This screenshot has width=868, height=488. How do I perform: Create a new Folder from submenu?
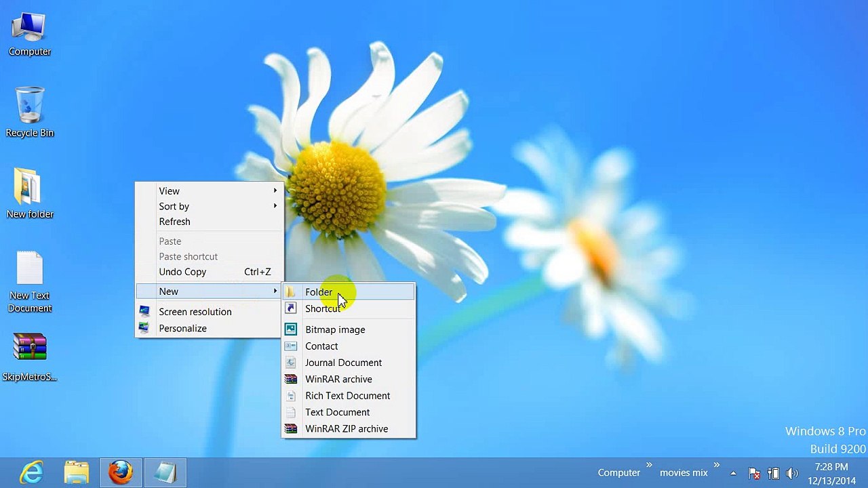click(x=349, y=292)
